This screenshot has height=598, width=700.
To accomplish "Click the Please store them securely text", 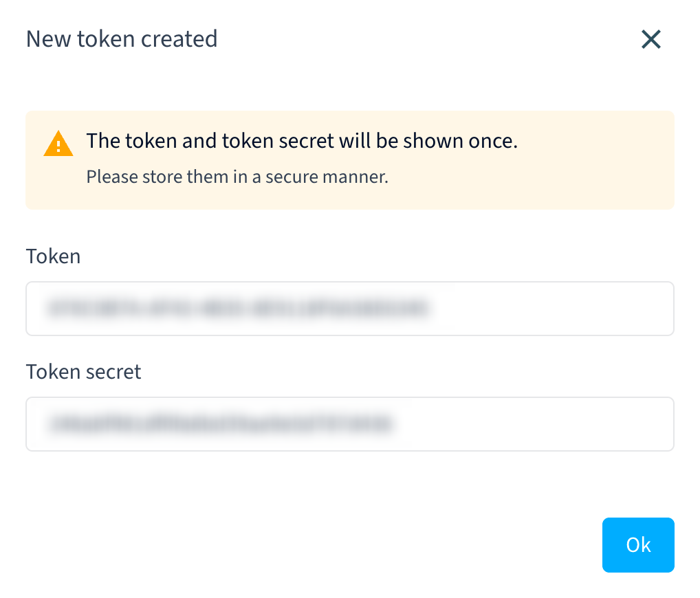I will pos(237,177).
